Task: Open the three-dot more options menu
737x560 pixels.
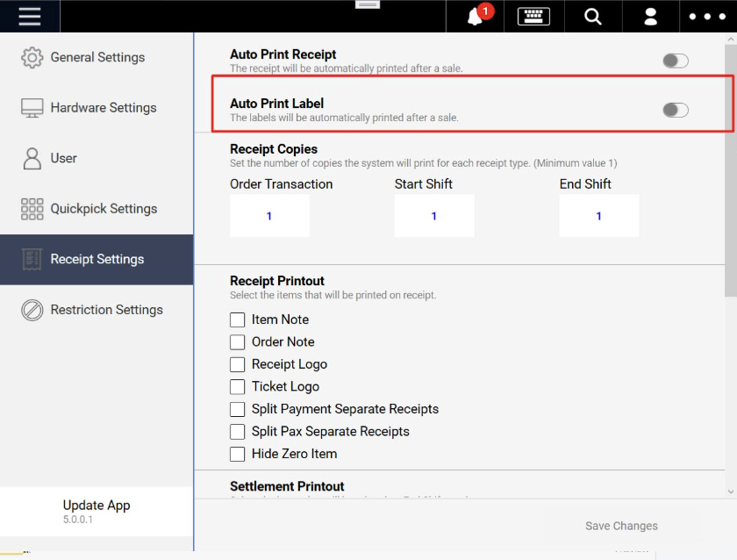Action: (707, 17)
